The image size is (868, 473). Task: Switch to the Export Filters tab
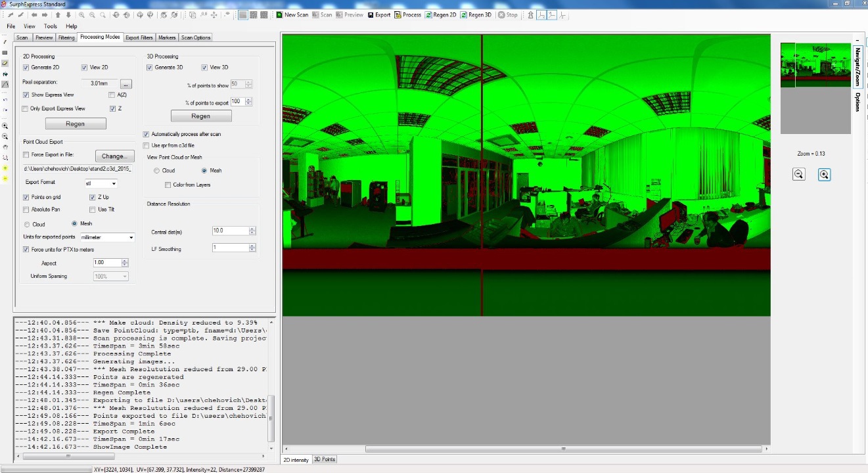click(x=139, y=37)
